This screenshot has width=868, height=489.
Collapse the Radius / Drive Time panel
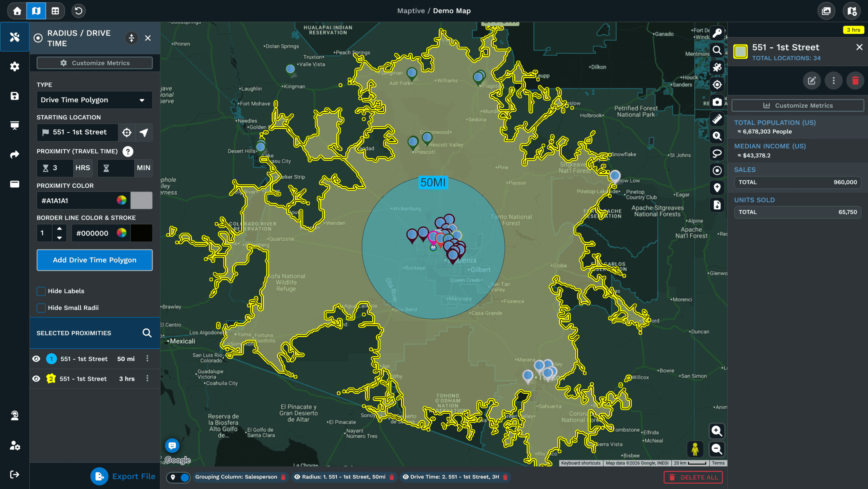132,38
